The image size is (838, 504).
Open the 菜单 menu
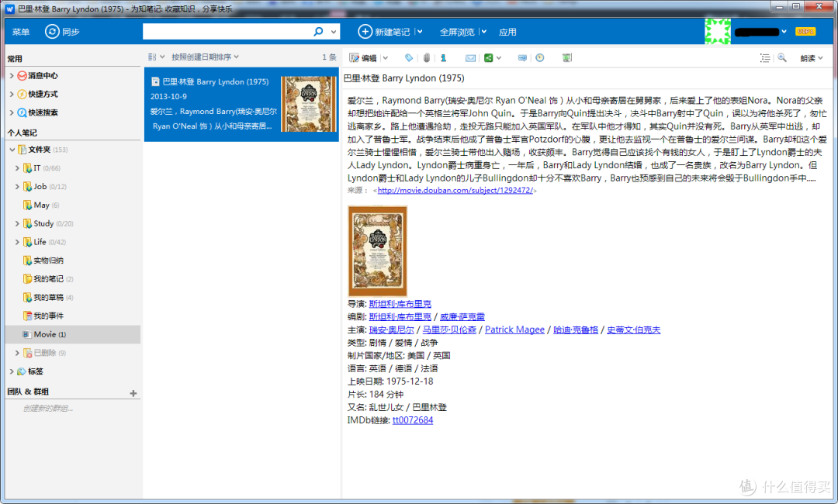click(x=21, y=32)
